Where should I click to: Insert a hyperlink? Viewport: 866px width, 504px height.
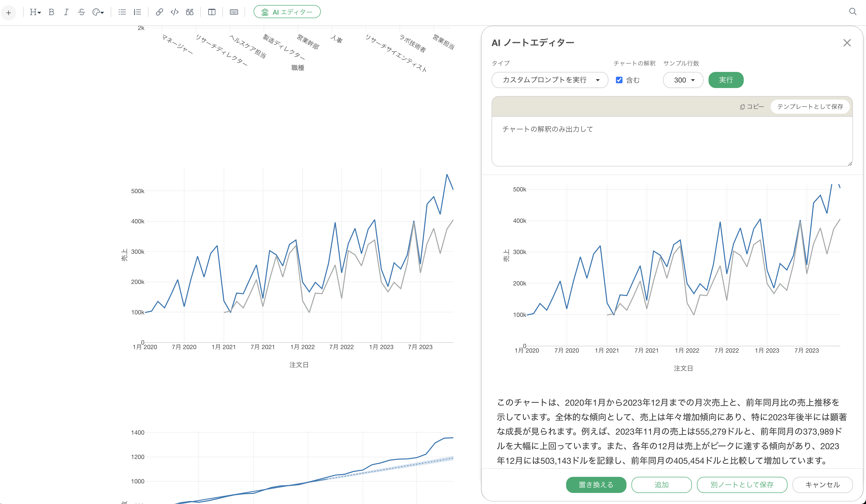pyautogui.click(x=159, y=12)
